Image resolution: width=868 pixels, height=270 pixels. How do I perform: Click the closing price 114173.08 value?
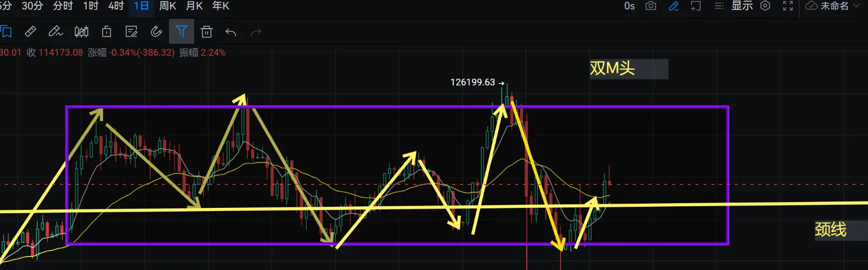[x=61, y=53]
